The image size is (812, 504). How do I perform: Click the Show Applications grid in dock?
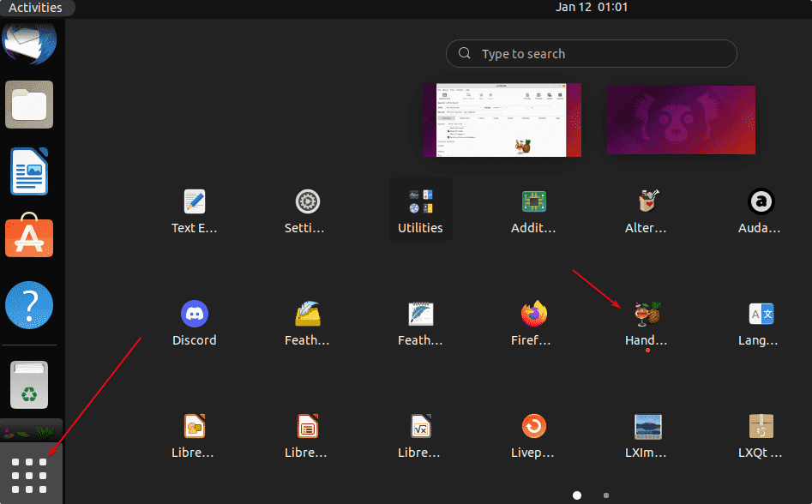[29, 475]
